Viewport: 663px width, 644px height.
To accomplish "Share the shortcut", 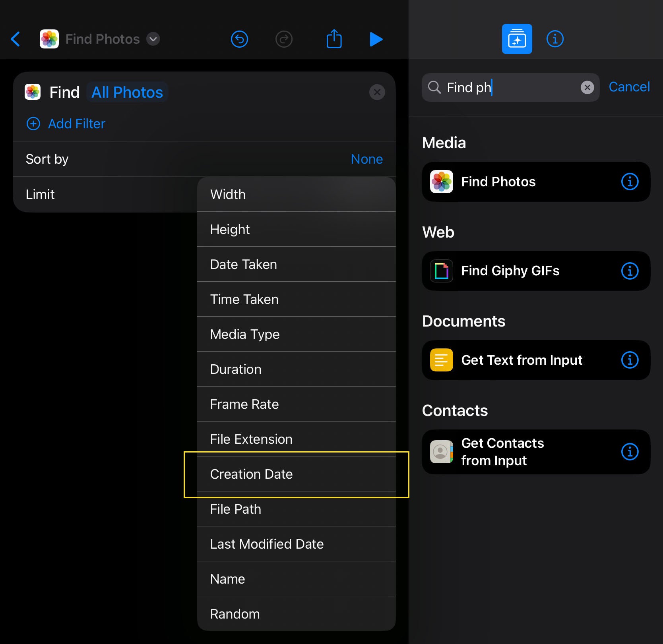I will pos(334,39).
